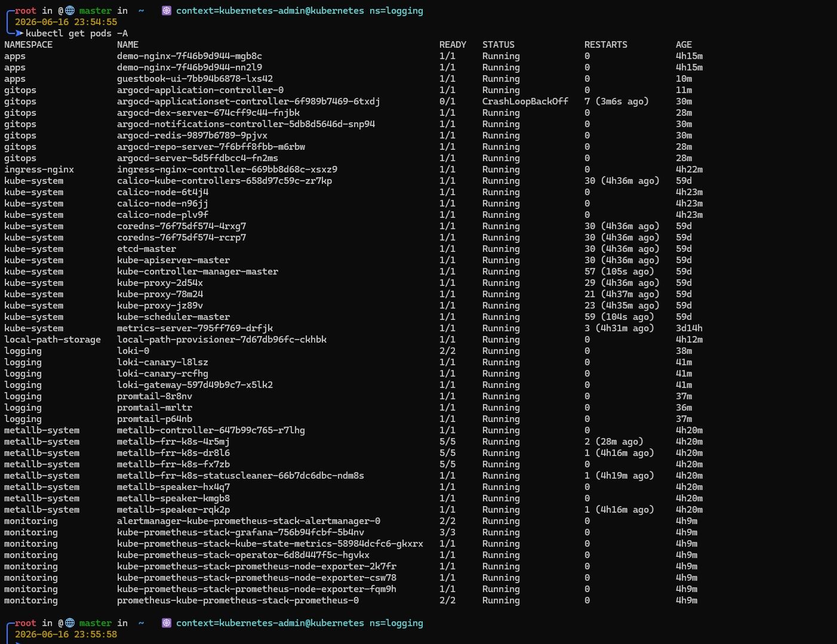
Task: Select pod name 'metallb-speaker-kmgb8'
Action: (x=173, y=498)
